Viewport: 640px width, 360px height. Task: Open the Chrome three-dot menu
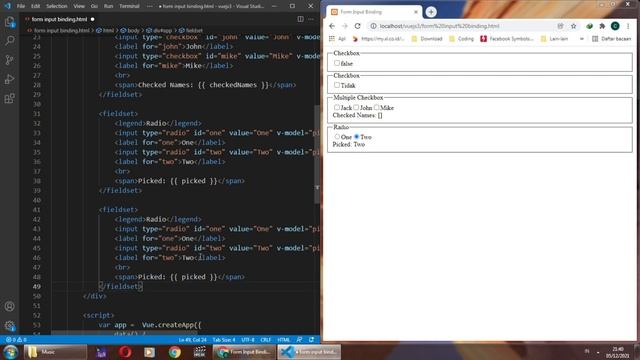[628, 26]
